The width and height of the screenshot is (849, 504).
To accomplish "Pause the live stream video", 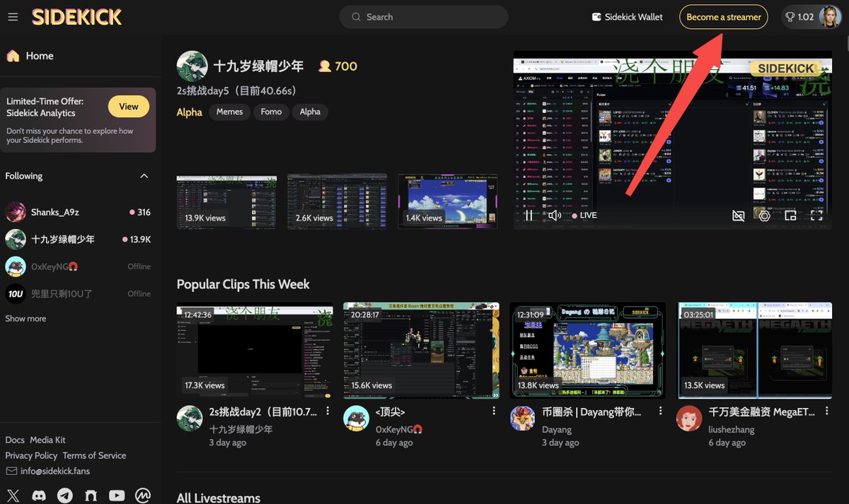I will click(x=529, y=216).
